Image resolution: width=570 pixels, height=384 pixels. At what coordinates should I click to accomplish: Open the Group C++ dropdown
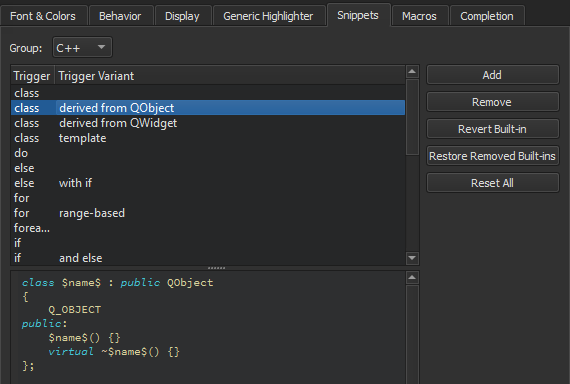pos(82,48)
